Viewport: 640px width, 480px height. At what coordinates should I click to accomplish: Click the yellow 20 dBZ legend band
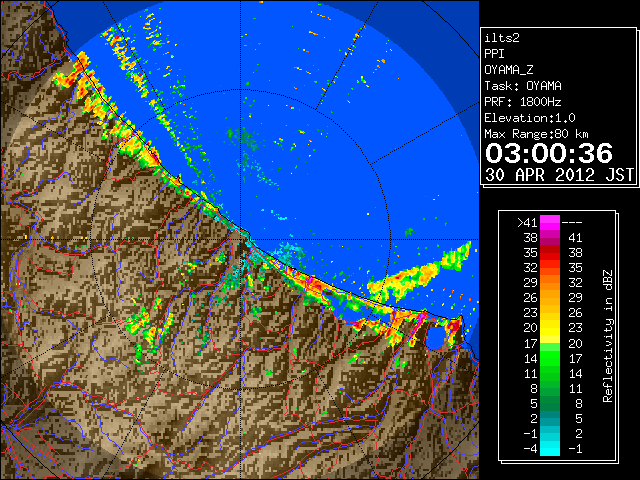[550, 328]
